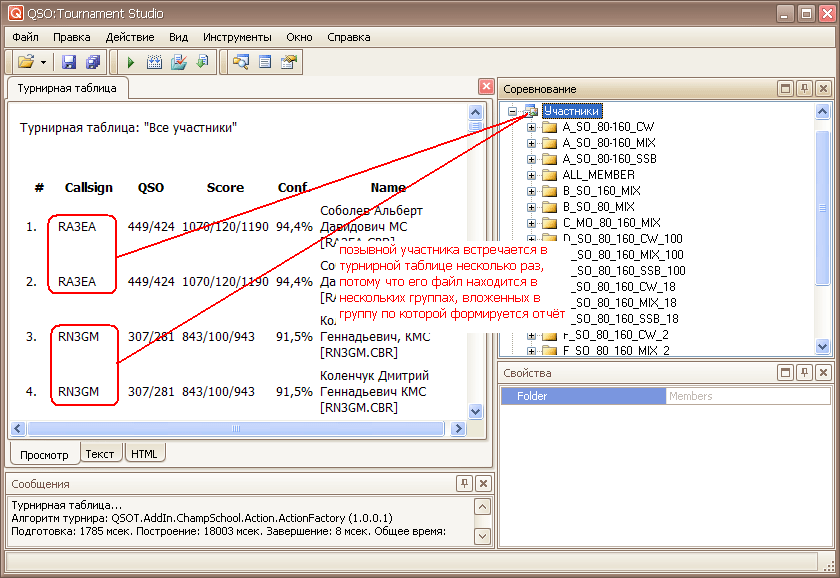Click the Save All toolbar icon

point(92,62)
